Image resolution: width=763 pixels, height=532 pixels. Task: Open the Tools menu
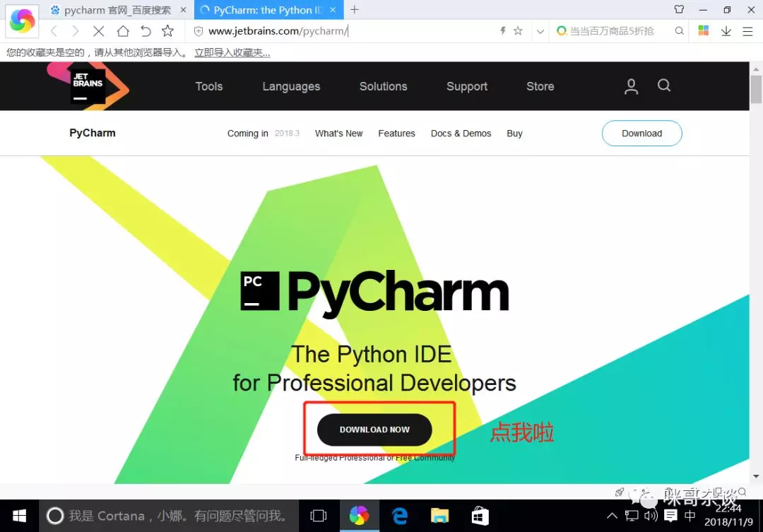click(208, 86)
